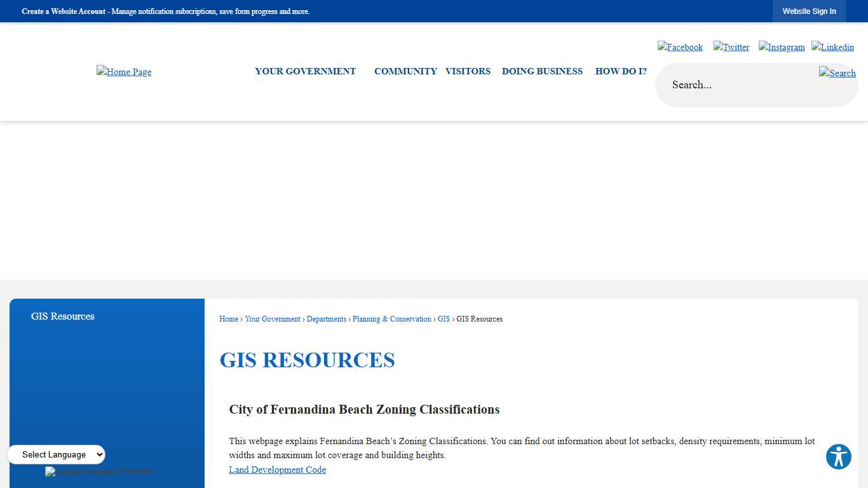This screenshot has width=868, height=488.
Task: Select the Community menu item
Action: [x=405, y=71]
